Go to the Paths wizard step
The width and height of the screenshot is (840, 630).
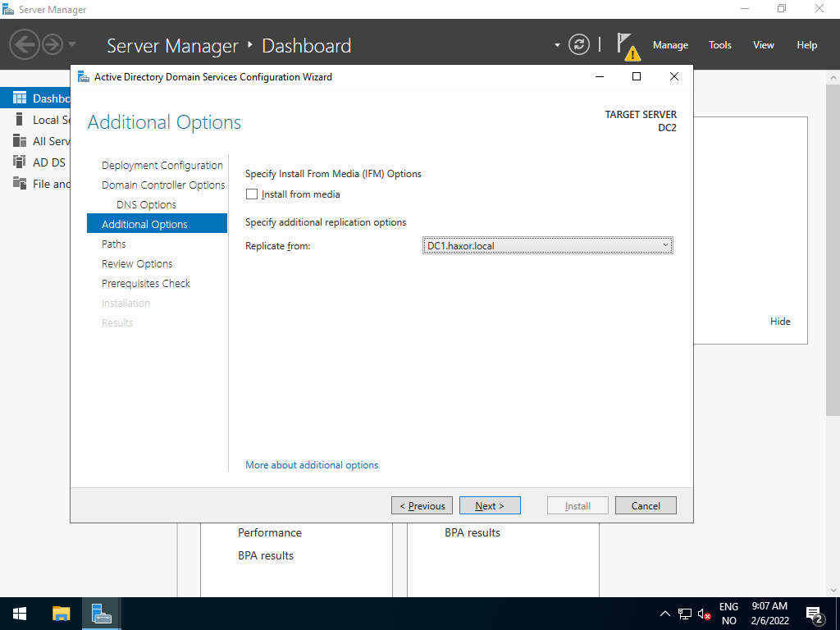click(114, 244)
